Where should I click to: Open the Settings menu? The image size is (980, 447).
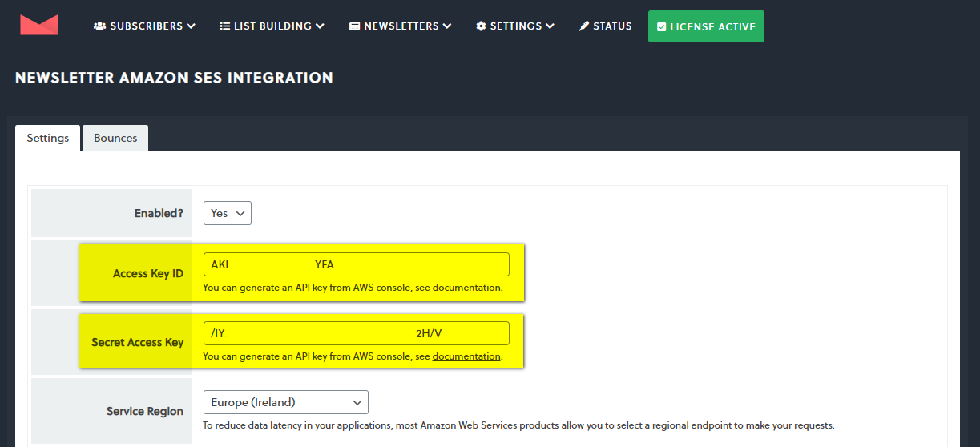(x=515, y=26)
